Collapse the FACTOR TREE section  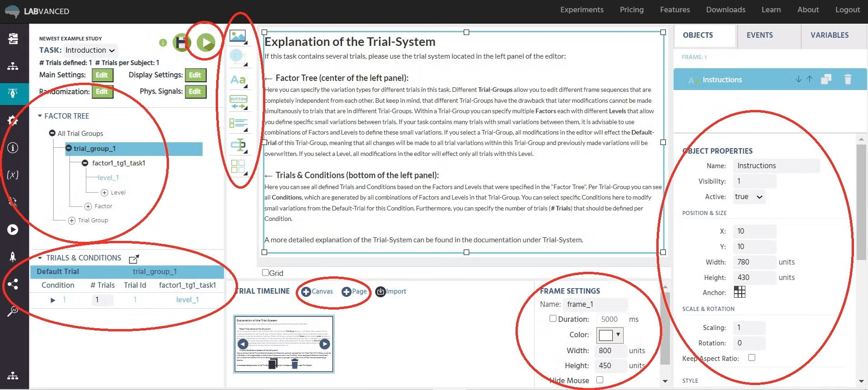tap(40, 116)
